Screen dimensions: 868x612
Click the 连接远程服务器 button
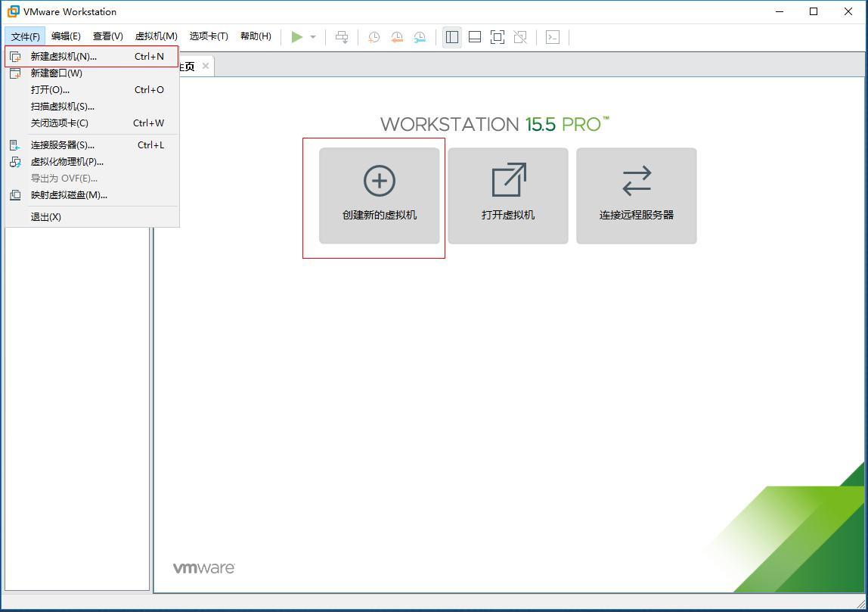point(636,196)
